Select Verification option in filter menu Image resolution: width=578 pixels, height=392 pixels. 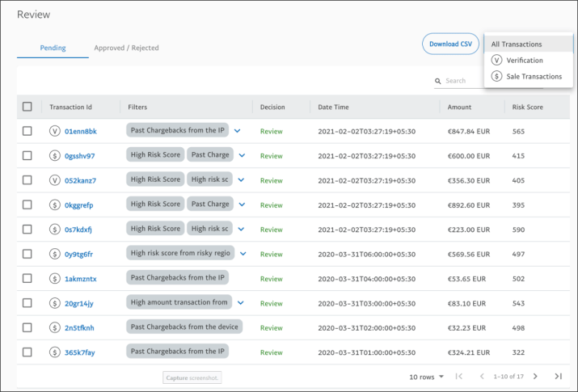pos(525,60)
